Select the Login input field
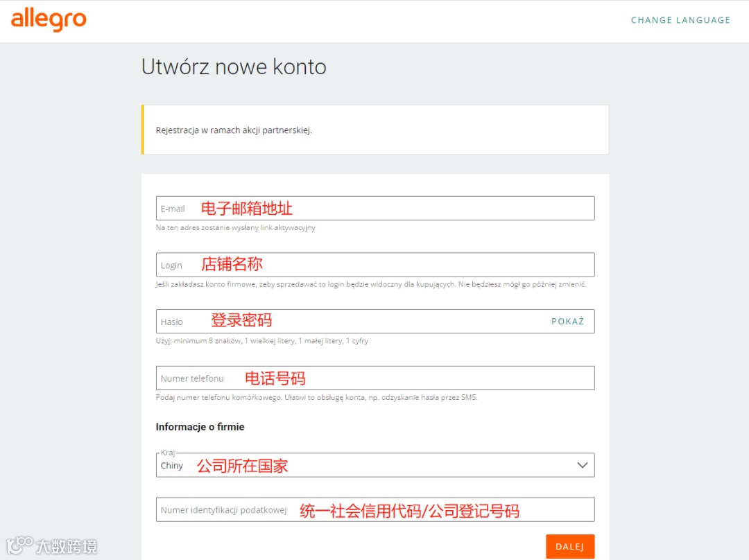Screen dimensions: 749x560 point(375,265)
